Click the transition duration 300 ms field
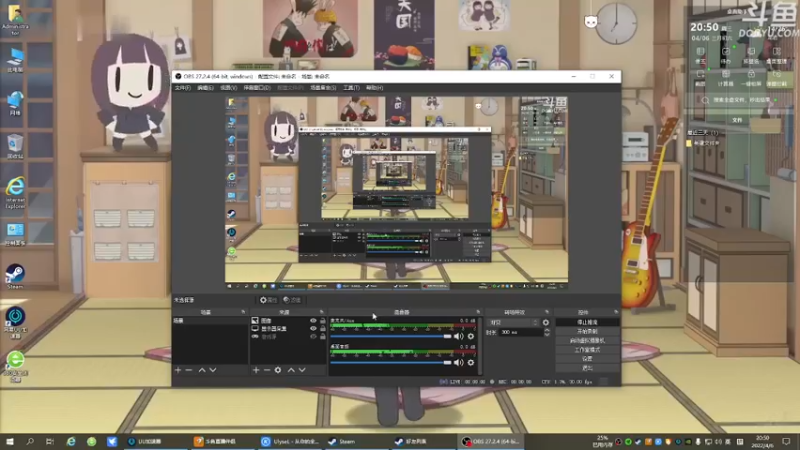Image resolution: width=800 pixels, height=450 pixels. pos(519,332)
